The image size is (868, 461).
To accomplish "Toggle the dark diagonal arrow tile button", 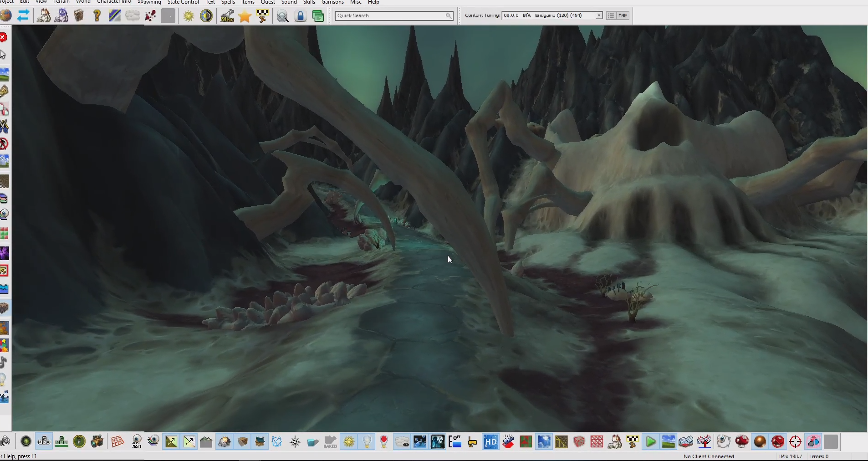I will pyautogui.click(x=171, y=441).
